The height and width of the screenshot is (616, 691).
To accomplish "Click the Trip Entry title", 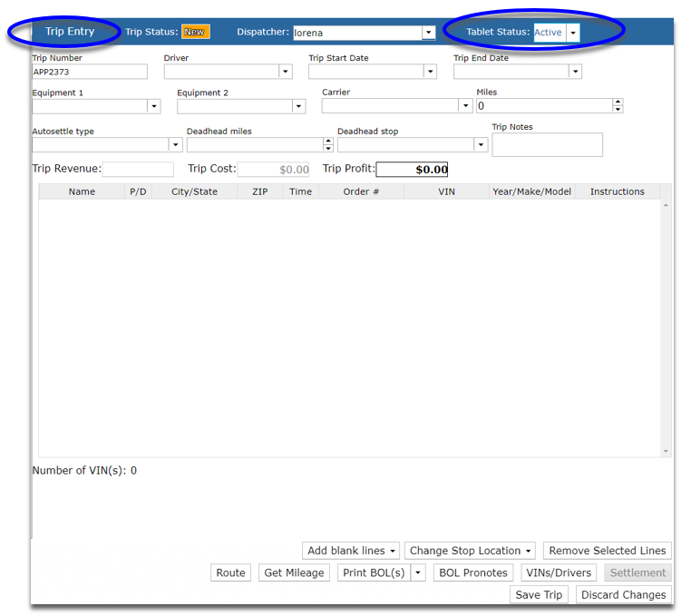I will [70, 32].
